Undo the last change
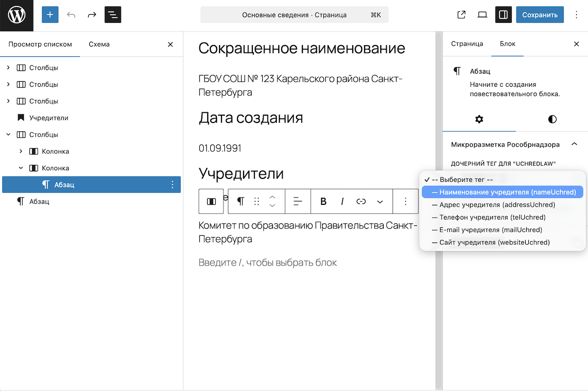 coord(71,15)
